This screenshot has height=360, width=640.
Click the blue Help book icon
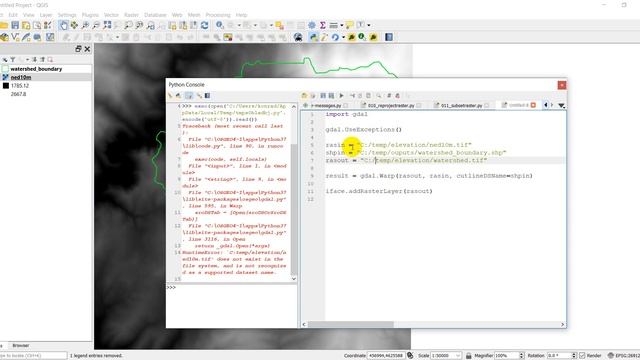click(x=389, y=37)
